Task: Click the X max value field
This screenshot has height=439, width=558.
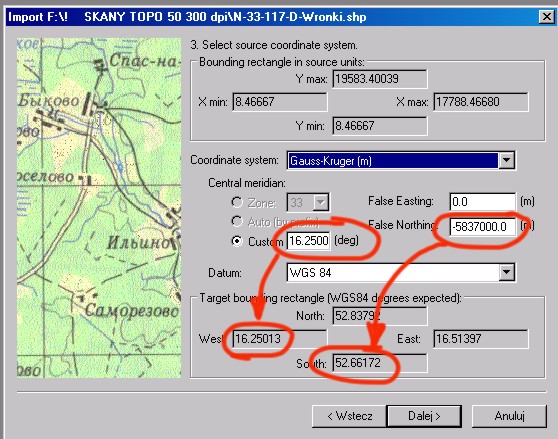Action: coord(481,102)
